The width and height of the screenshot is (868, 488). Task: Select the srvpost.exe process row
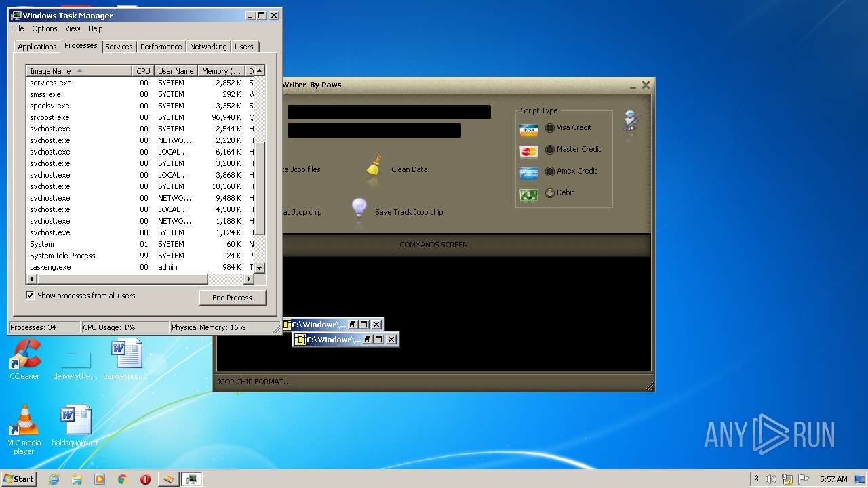click(140, 117)
